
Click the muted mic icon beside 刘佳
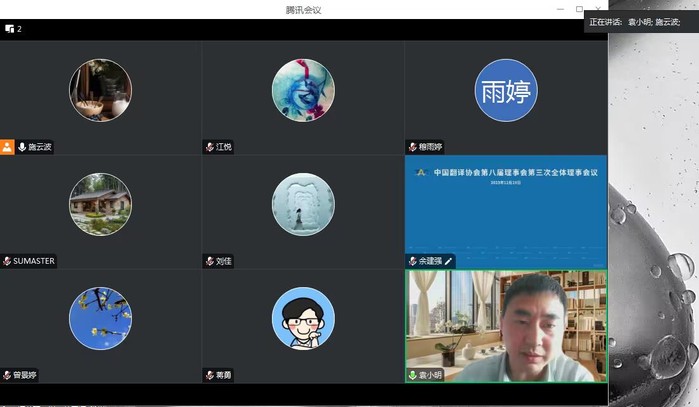click(x=210, y=261)
